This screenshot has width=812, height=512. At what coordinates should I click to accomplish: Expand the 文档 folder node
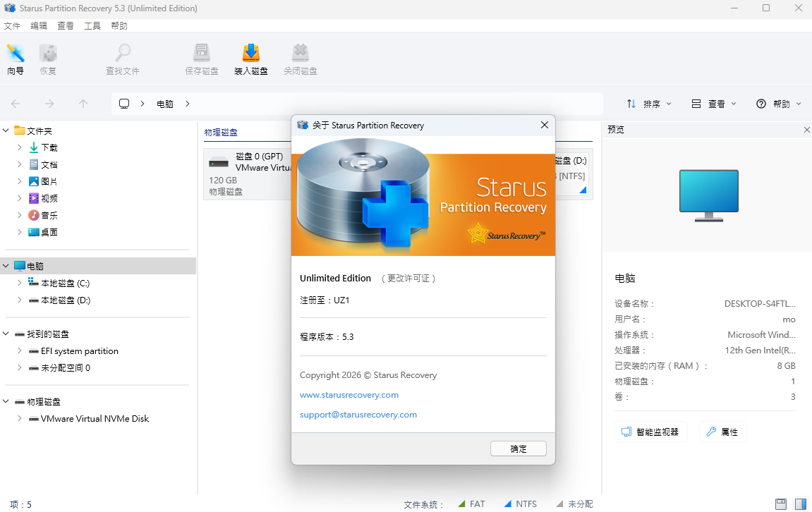[20, 164]
